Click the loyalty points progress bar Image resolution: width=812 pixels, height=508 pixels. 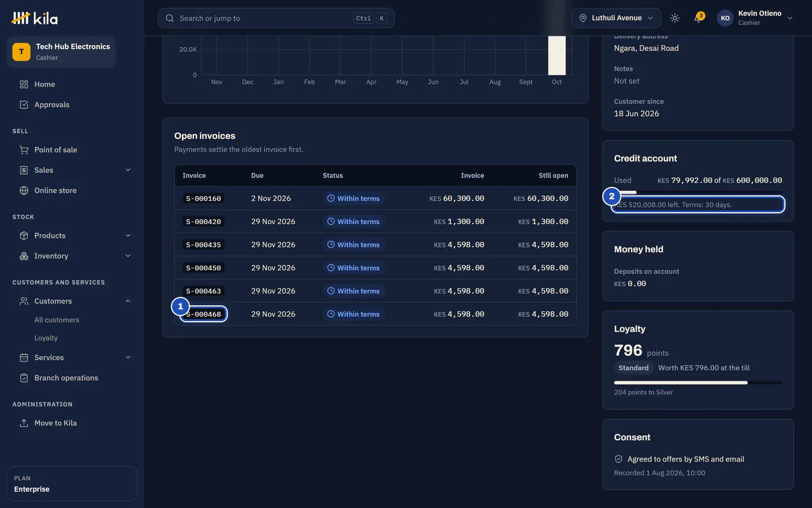[698, 383]
